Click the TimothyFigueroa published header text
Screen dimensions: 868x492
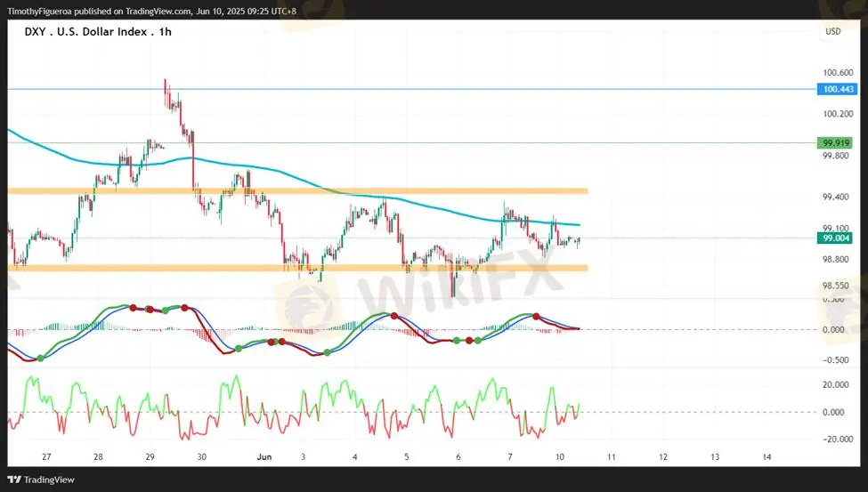tap(151, 11)
